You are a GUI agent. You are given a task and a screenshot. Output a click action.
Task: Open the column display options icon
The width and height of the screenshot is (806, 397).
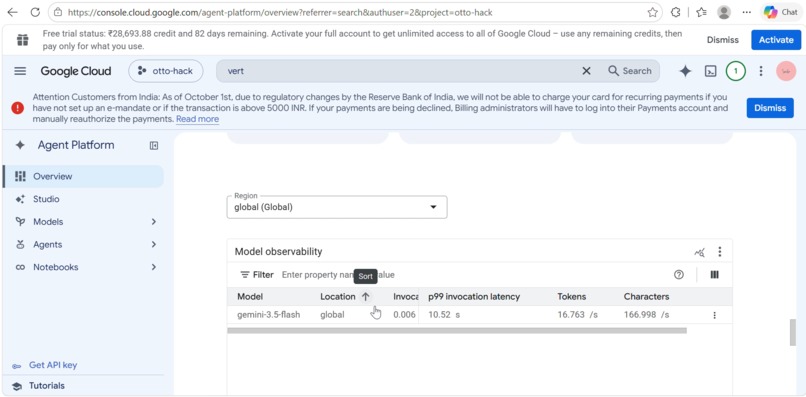tap(714, 275)
